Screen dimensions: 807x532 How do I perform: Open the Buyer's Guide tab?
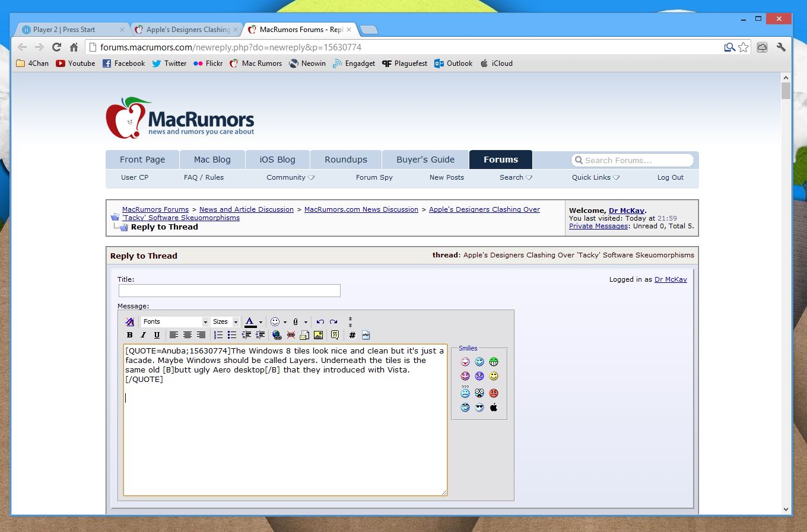pos(425,160)
